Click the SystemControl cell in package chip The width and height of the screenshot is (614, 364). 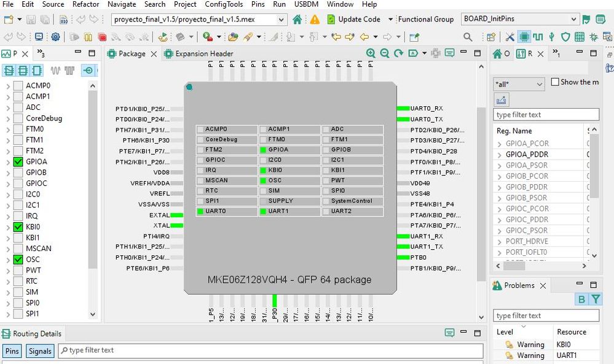coord(352,201)
